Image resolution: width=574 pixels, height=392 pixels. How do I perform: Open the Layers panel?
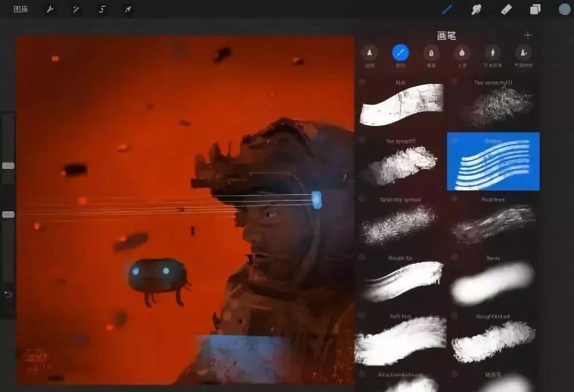click(535, 9)
